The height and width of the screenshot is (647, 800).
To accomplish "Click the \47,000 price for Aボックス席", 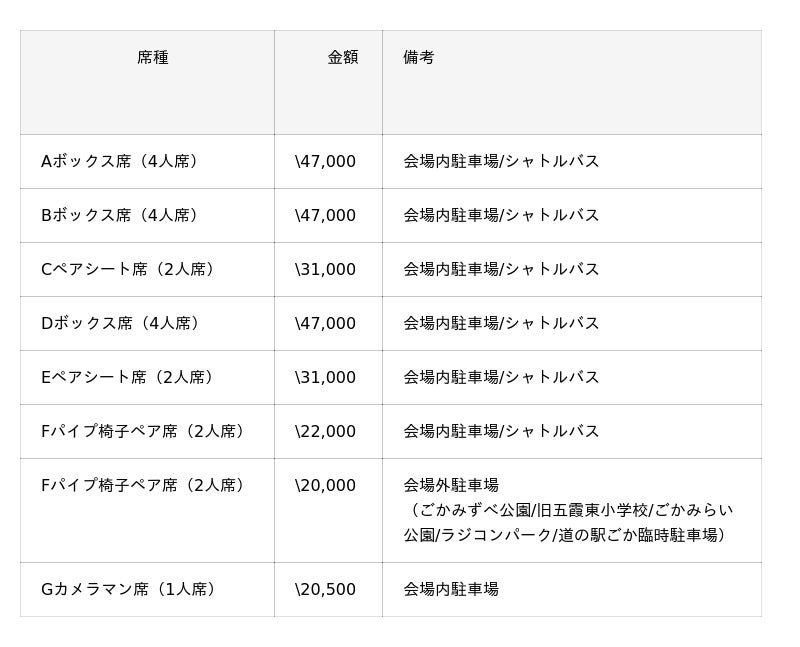I will tap(326, 161).
